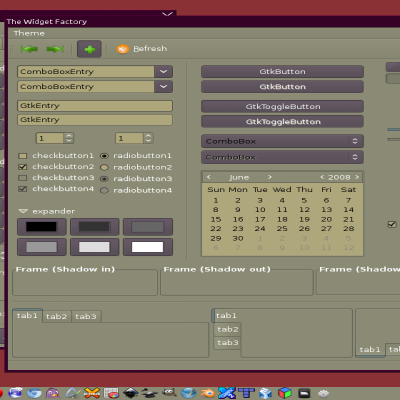
Task: Select radiobutton2
Action: [x=104, y=167]
